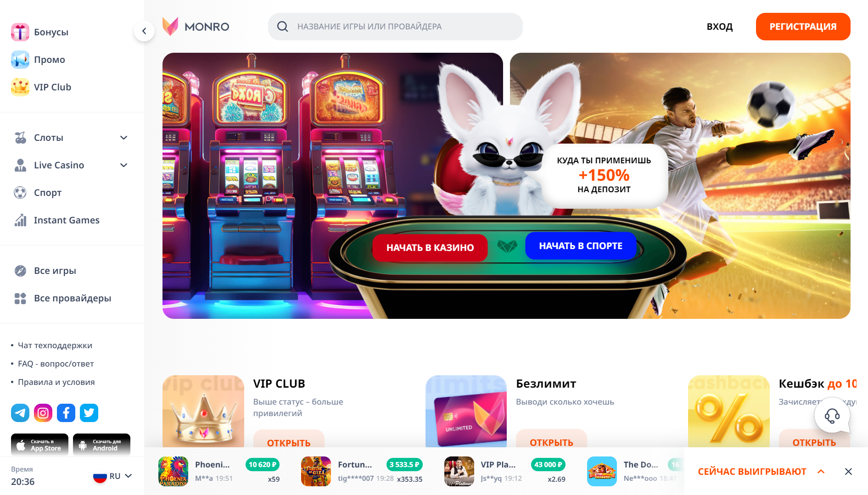Viewport: 868px width, 495px height.
Task: Close the winners ticker bar
Action: tap(848, 472)
